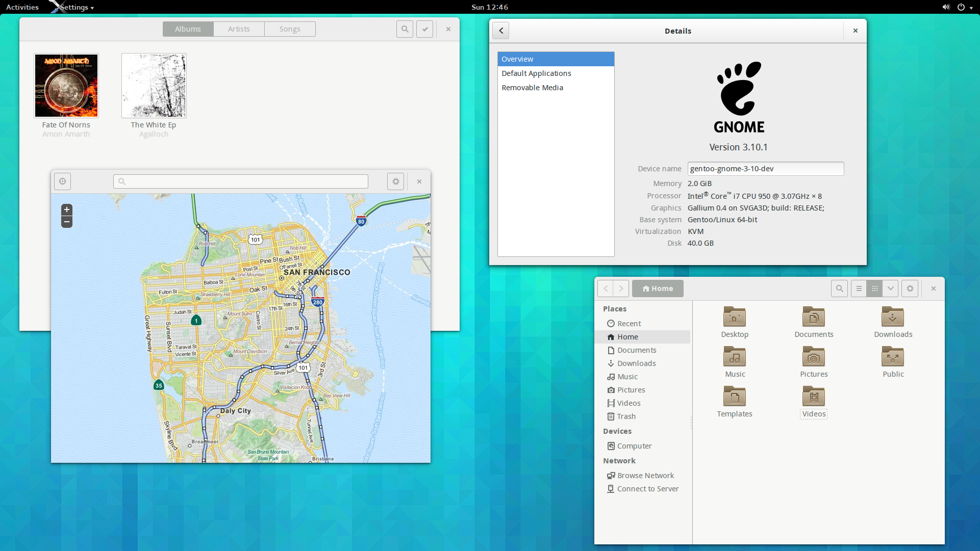This screenshot has height=551, width=980.
Task: Zoom out on the map
Action: [x=67, y=222]
